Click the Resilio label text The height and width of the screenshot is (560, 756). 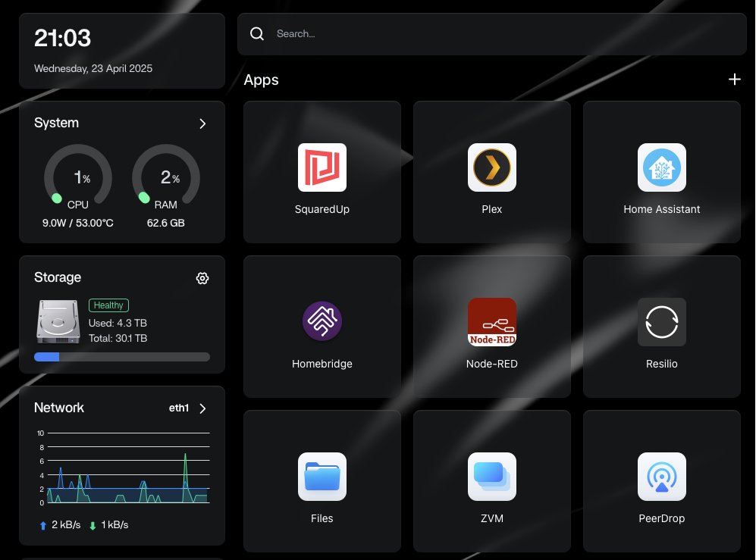click(661, 364)
